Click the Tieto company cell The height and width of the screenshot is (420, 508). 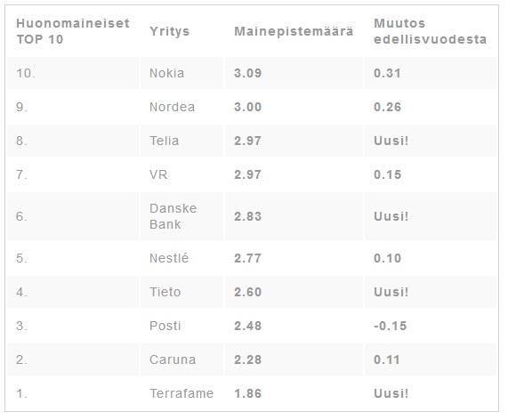coord(165,292)
